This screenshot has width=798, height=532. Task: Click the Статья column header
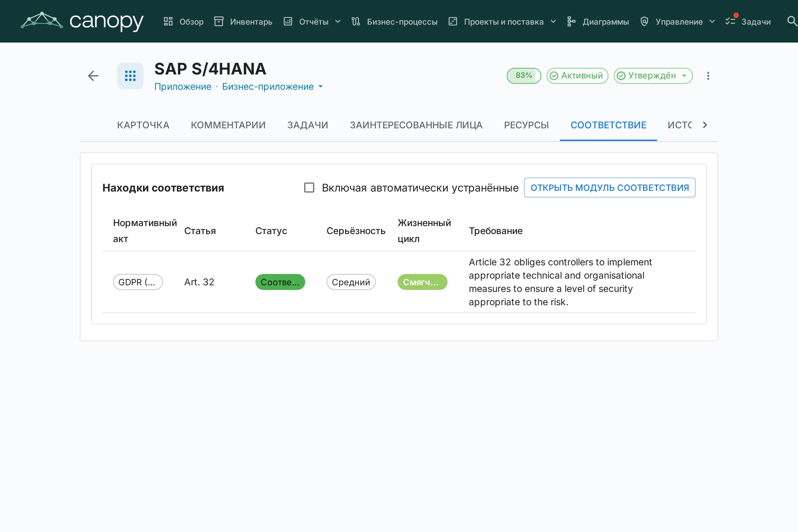point(200,231)
